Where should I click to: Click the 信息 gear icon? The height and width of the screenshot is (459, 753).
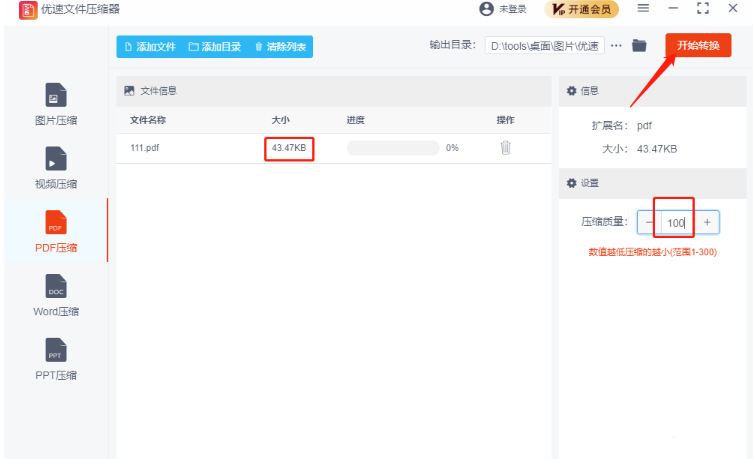pyautogui.click(x=571, y=91)
